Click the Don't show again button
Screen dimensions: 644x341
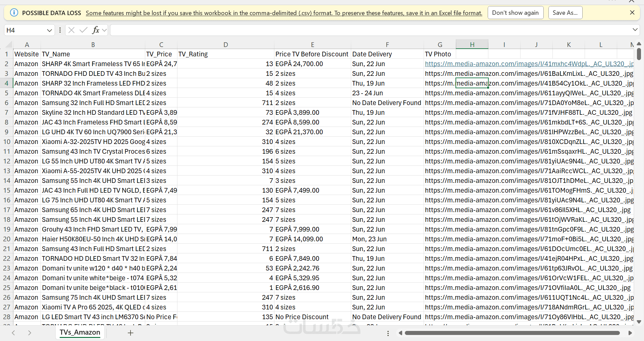coord(516,13)
